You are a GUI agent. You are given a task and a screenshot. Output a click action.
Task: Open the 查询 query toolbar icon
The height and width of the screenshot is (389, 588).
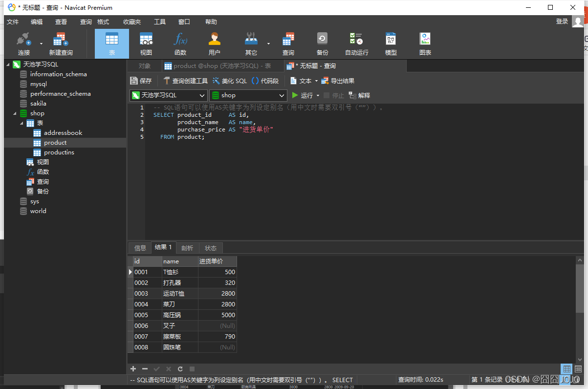point(288,43)
